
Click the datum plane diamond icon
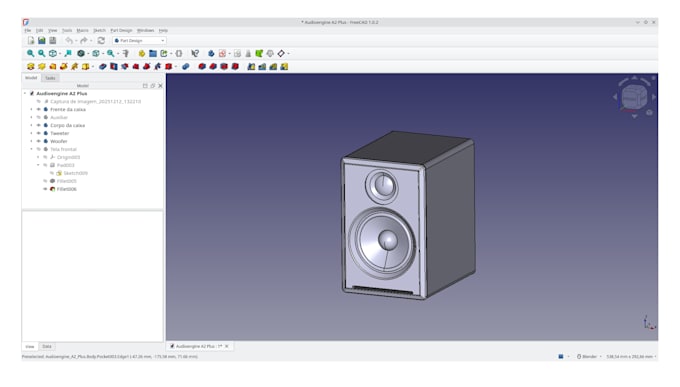coord(281,53)
